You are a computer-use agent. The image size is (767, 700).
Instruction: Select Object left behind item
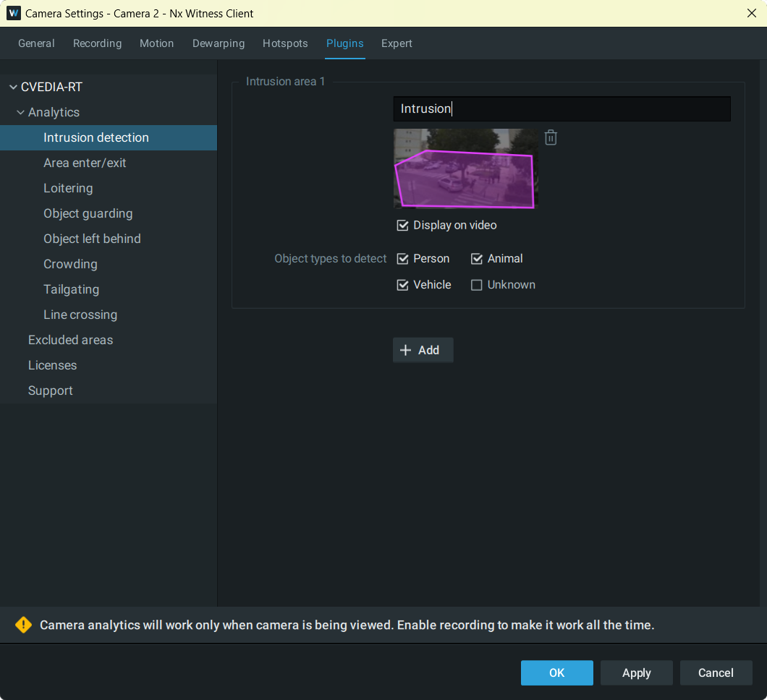click(109, 239)
